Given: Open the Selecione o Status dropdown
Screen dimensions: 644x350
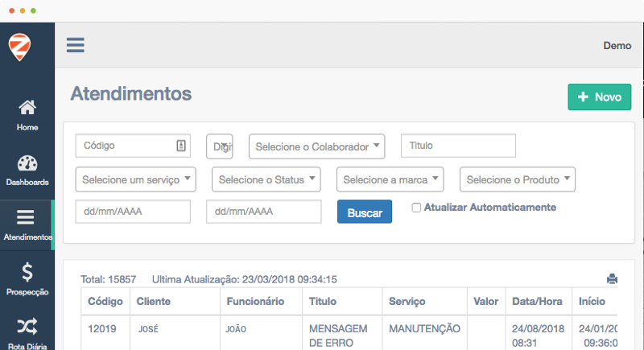Looking at the screenshot, I should (x=266, y=179).
